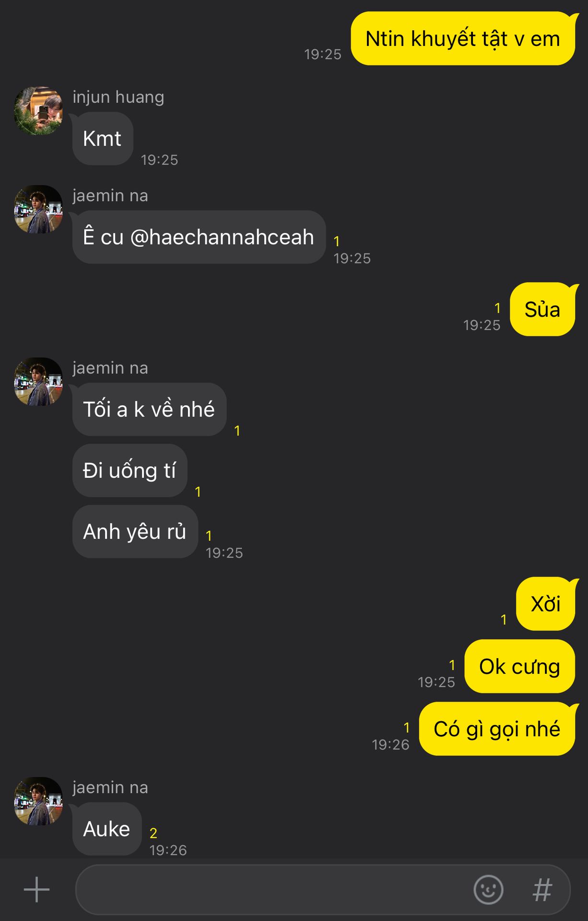Tap the message input field
The width and height of the screenshot is (588, 921).
point(273,890)
